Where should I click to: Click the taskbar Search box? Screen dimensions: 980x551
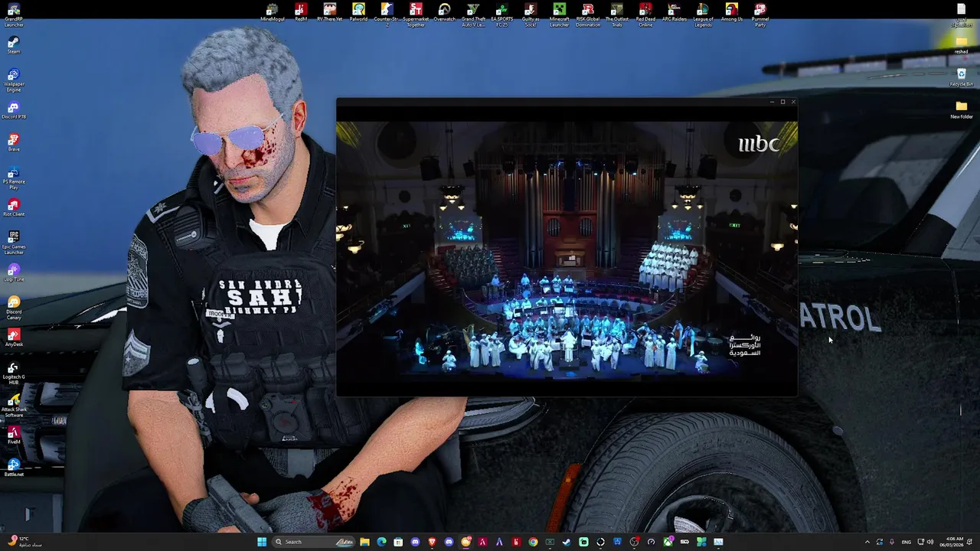pos(314,542)
